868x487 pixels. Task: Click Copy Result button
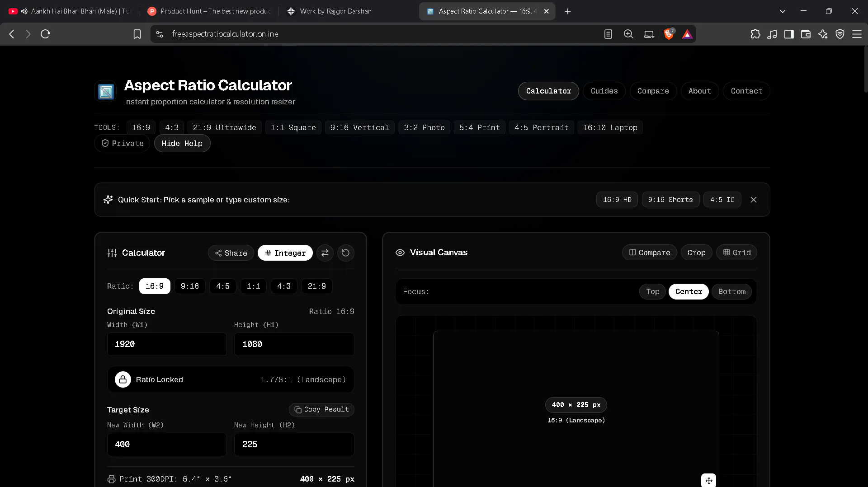click(321, 410)
